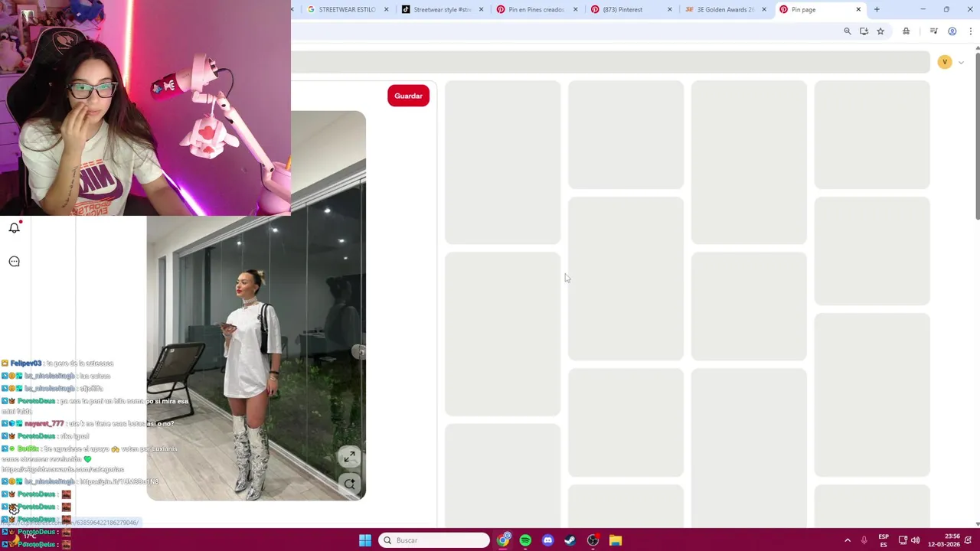
Task: Close the Pin page tab
Action: coord(858,9)
